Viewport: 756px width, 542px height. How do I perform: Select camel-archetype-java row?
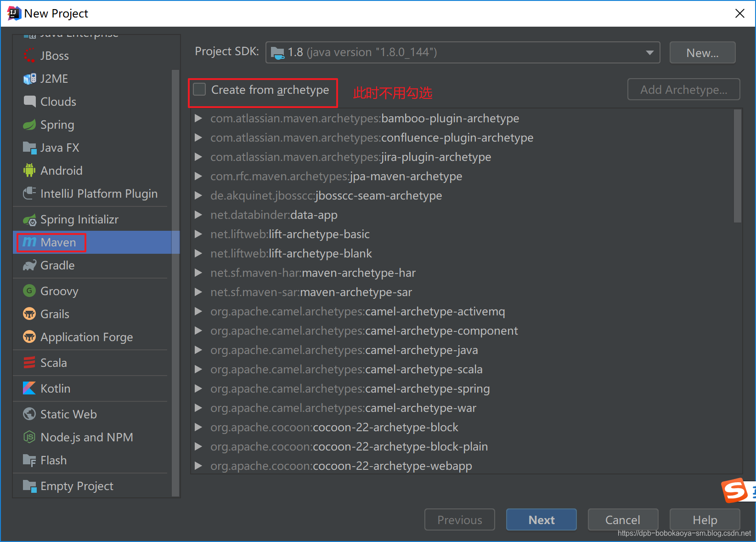[463, 350]
